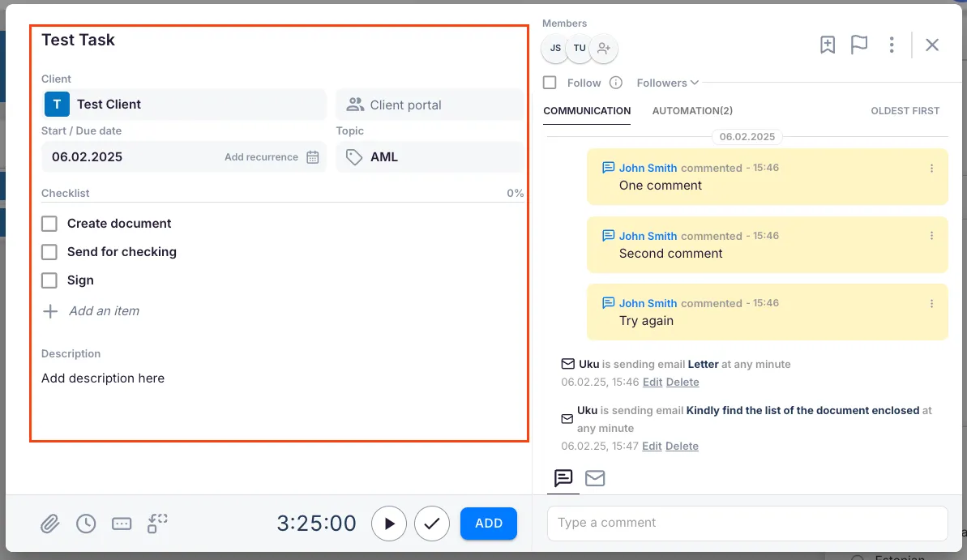
Task: Flag this task with flag icon
Action: point(859,45)
